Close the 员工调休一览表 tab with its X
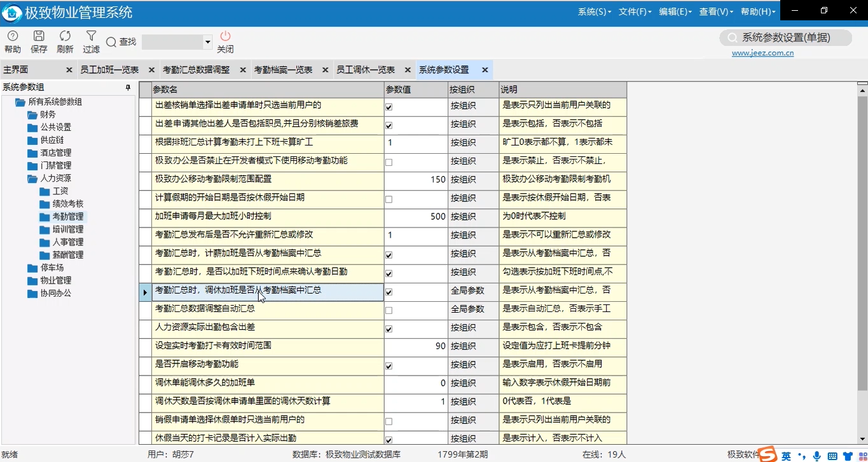The width and height of the screenshot is (868, 462). [408, 70]
